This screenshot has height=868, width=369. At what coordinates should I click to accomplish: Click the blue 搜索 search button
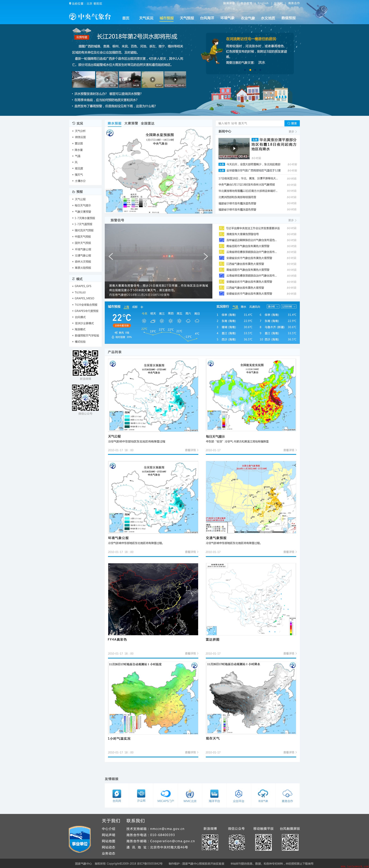pos(292,123)
